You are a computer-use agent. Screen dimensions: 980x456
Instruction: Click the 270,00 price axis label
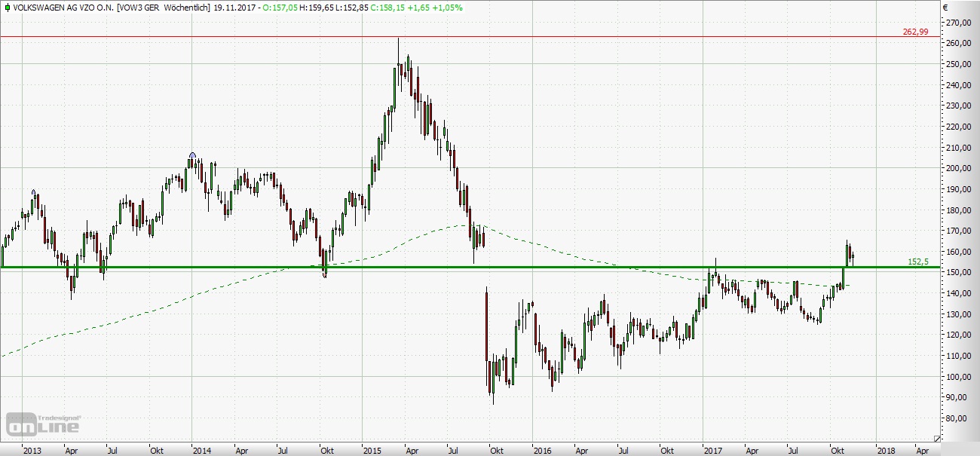[x=959, y=23]
